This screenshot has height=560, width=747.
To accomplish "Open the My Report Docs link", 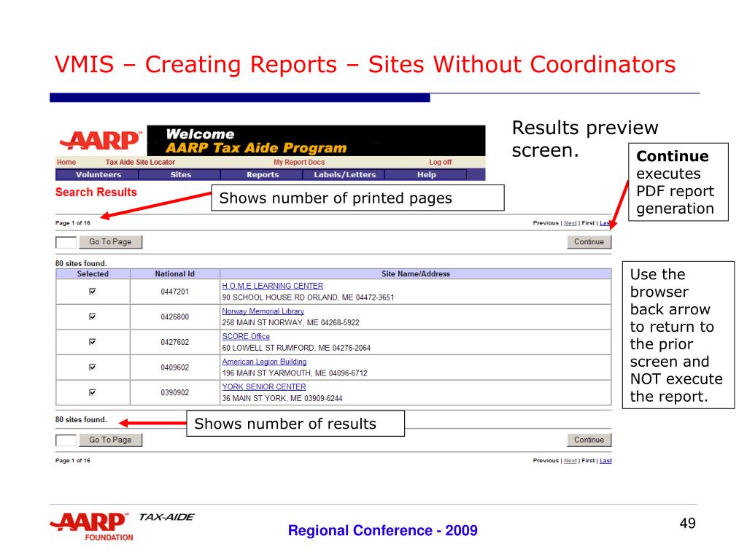I will 298,162.
